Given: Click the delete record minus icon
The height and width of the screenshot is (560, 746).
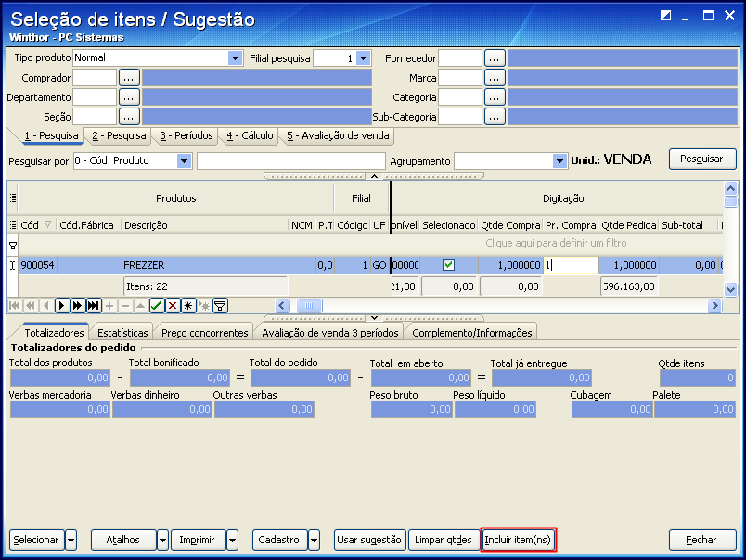Looking at the screenshot, I should click(124, 306).
